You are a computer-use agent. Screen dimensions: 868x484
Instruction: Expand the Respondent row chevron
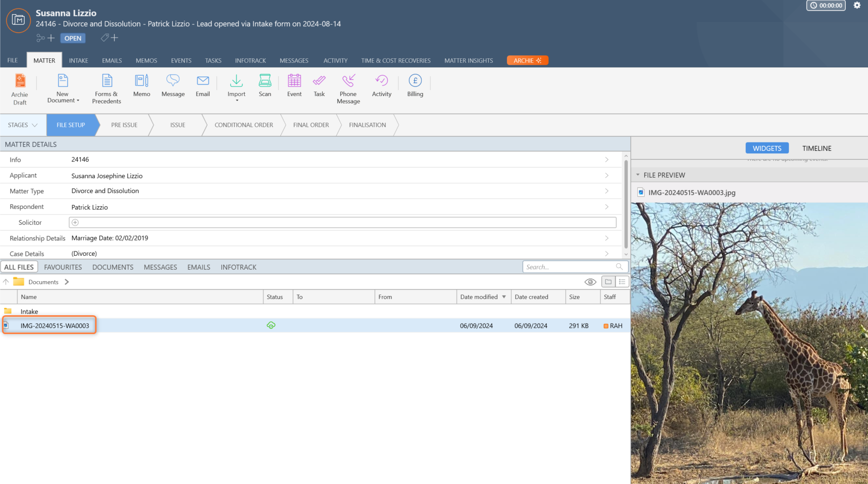tap(607, 207)
